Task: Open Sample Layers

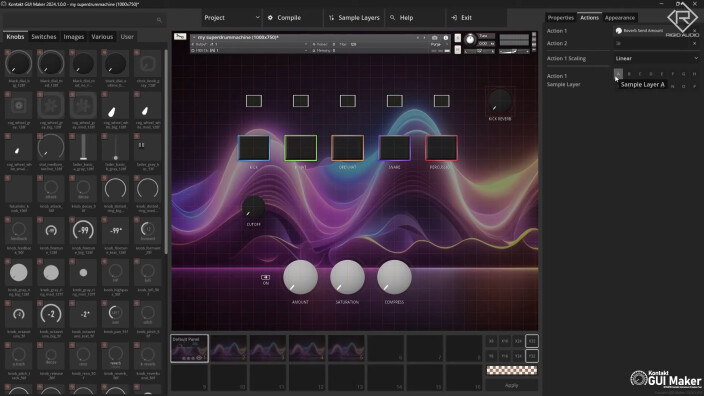Action: pos(354,18)
